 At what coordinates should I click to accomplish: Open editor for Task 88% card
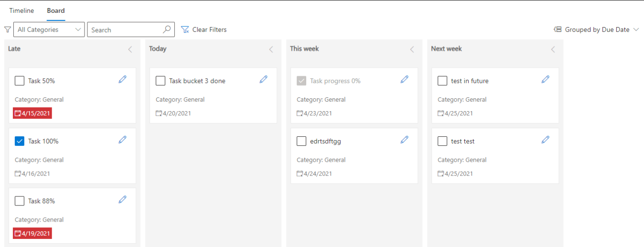(123, 200)
